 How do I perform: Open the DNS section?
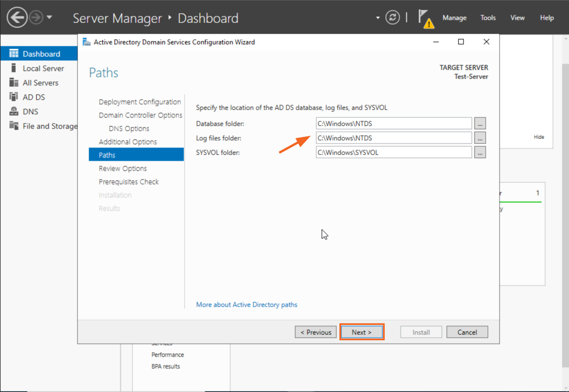click(31, 111)
